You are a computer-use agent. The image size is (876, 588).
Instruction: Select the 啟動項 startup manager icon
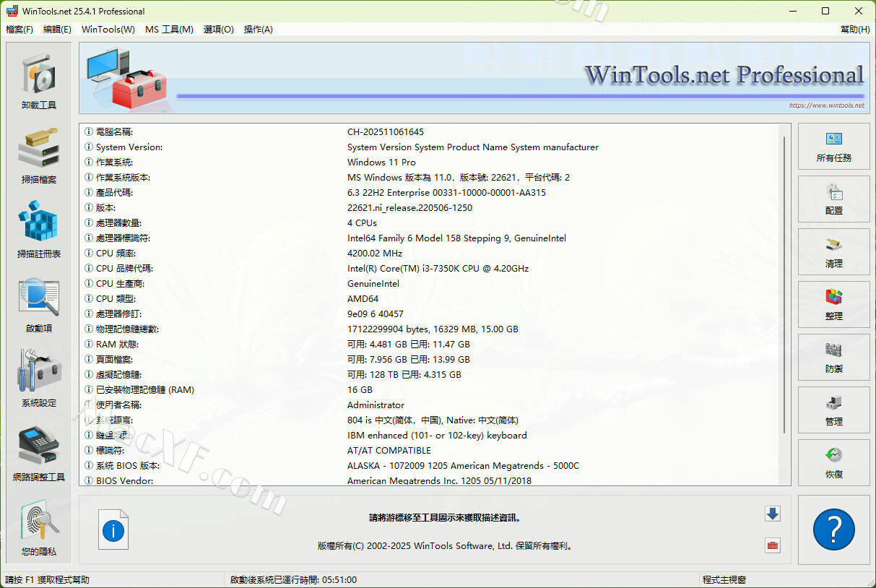pos(38,303)
